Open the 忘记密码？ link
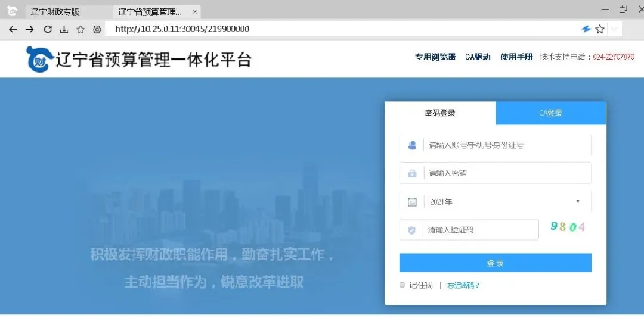The image size is (644, 318). 463,285
